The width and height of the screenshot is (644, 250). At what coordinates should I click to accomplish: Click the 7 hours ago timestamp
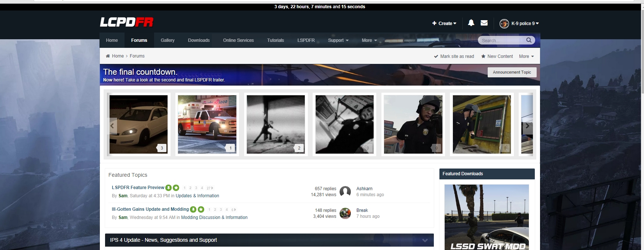(x=368, y=216)
